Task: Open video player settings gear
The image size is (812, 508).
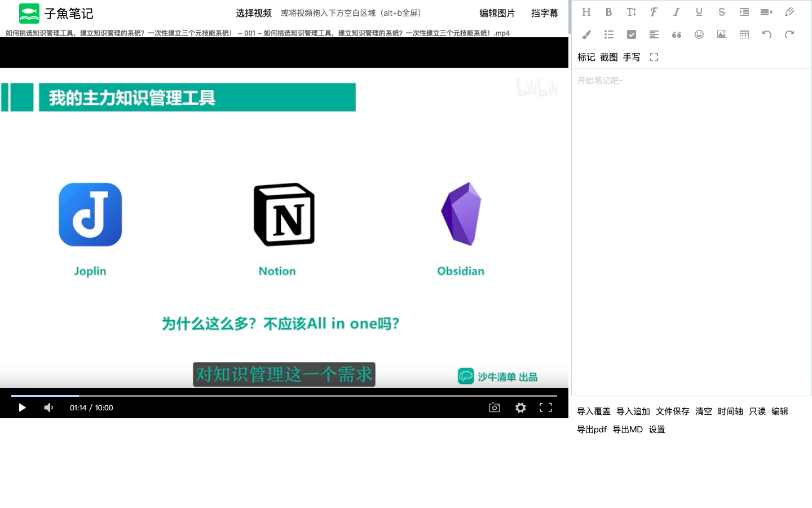Action: (x=520, y=408)
